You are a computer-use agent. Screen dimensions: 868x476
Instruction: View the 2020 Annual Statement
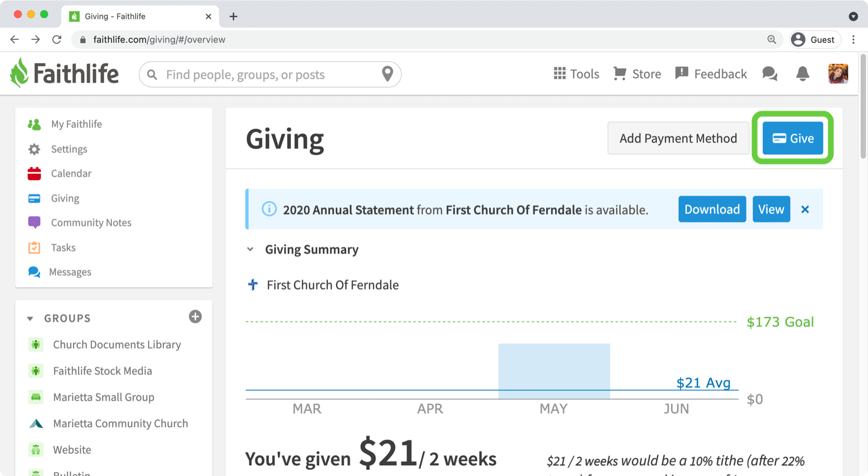tap(771, 209)
